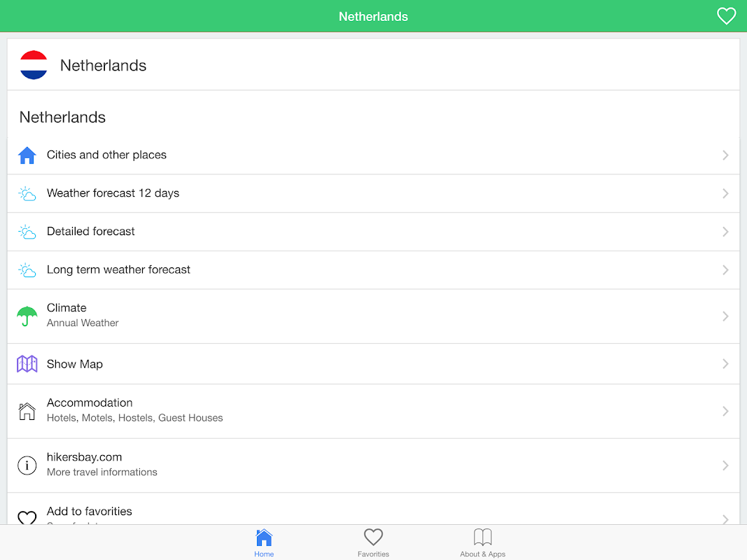Click the blue house icon beside Cities

coord(27,155)
